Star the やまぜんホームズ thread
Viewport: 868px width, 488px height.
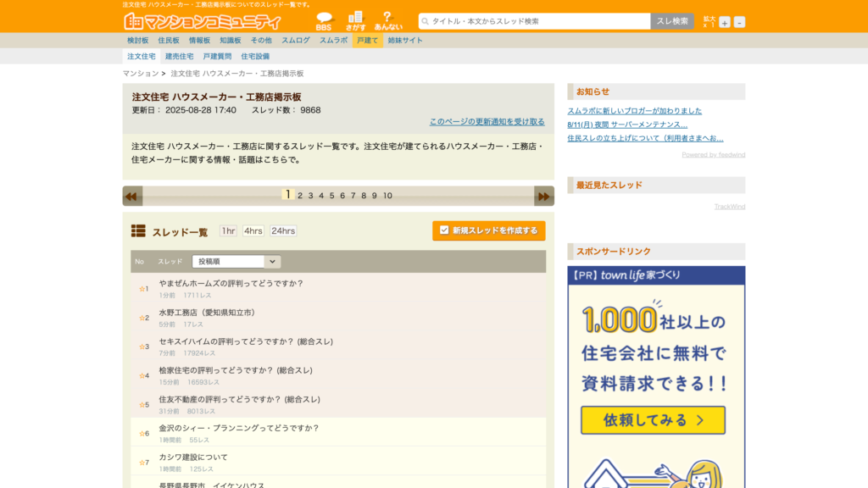click(142, 289)
